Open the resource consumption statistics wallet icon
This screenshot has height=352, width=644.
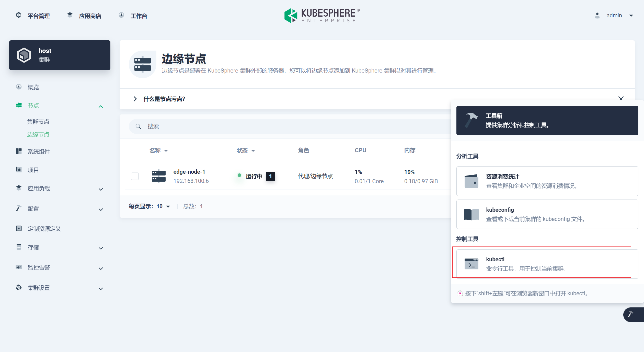pyautogui.click(x=471, y=181)
